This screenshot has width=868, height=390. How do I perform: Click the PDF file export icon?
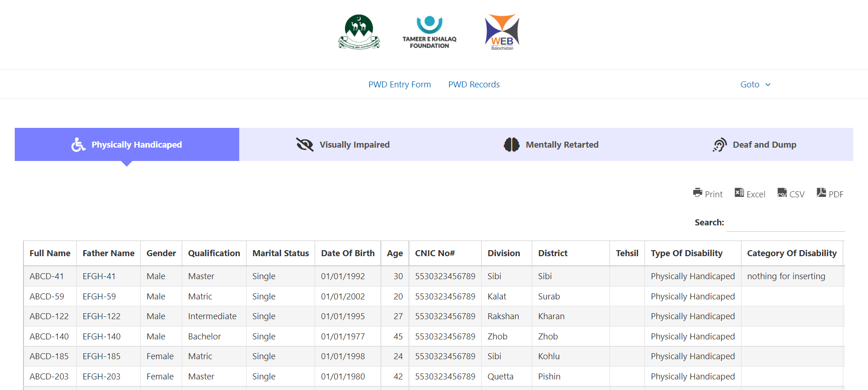coord(821,193)
